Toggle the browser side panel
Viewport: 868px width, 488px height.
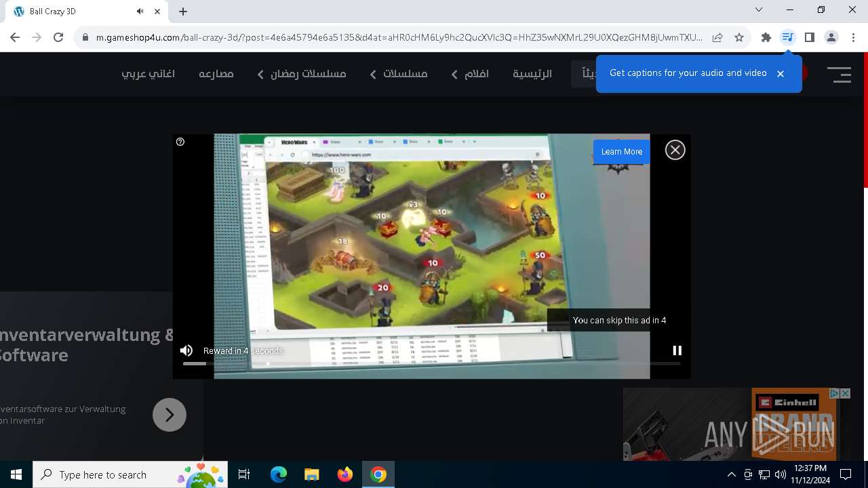click(809, 37)
